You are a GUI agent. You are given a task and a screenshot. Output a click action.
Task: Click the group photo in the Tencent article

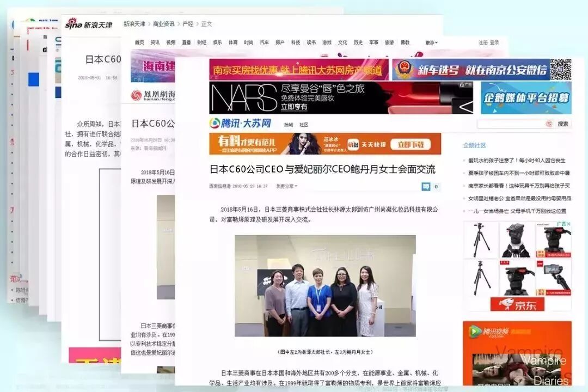pos(325,286)
